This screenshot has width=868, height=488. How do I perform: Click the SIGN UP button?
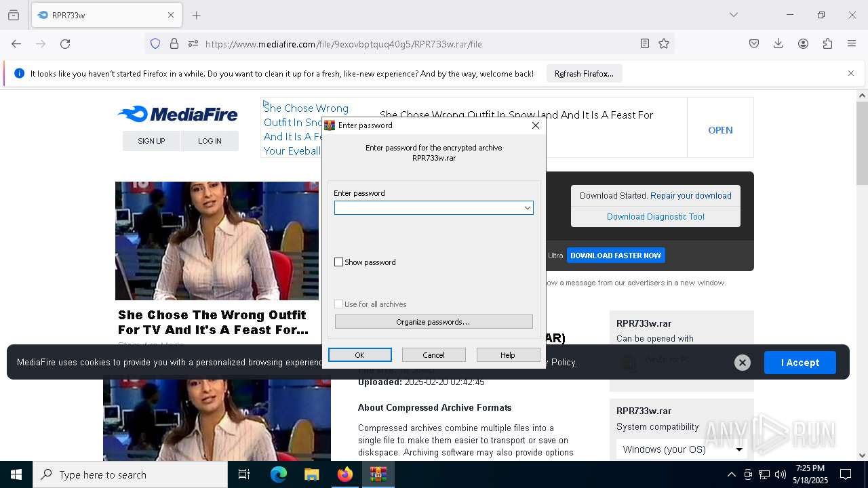151,141
